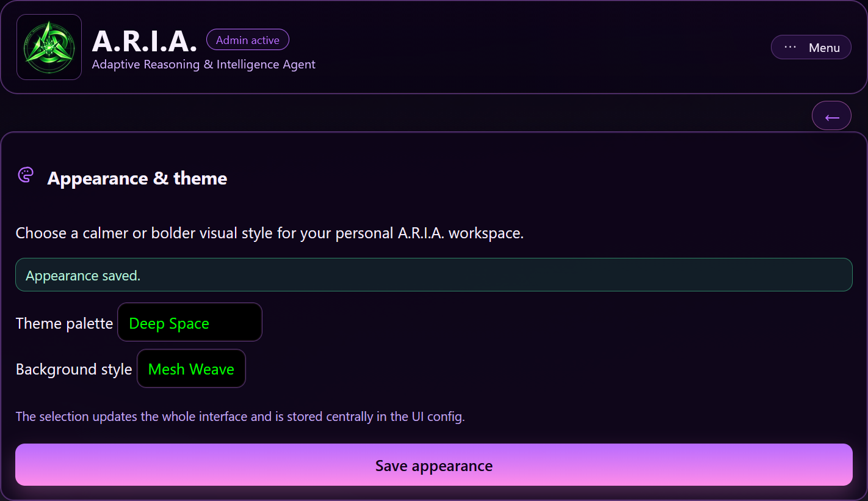The image size is (868, 501).
Task: Click the Adaptive Reasoning & Intelligence Agent subtitle
Action: click(203, 64)
